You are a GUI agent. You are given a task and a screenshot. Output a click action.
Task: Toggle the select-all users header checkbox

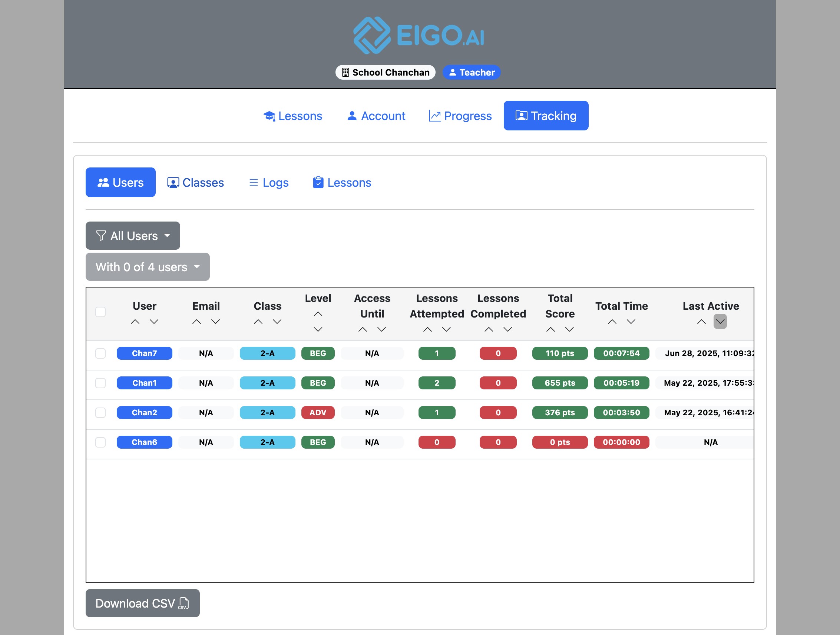coord(100,312)
